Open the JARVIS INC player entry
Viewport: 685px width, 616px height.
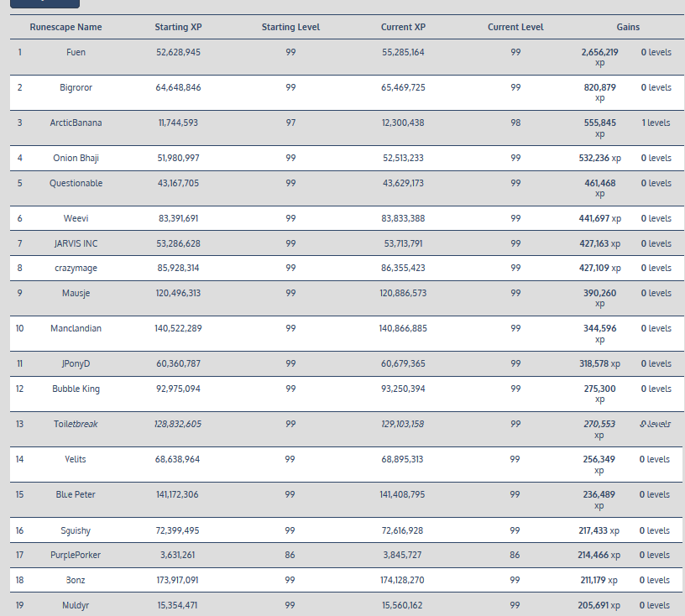(x=76, y=243)
